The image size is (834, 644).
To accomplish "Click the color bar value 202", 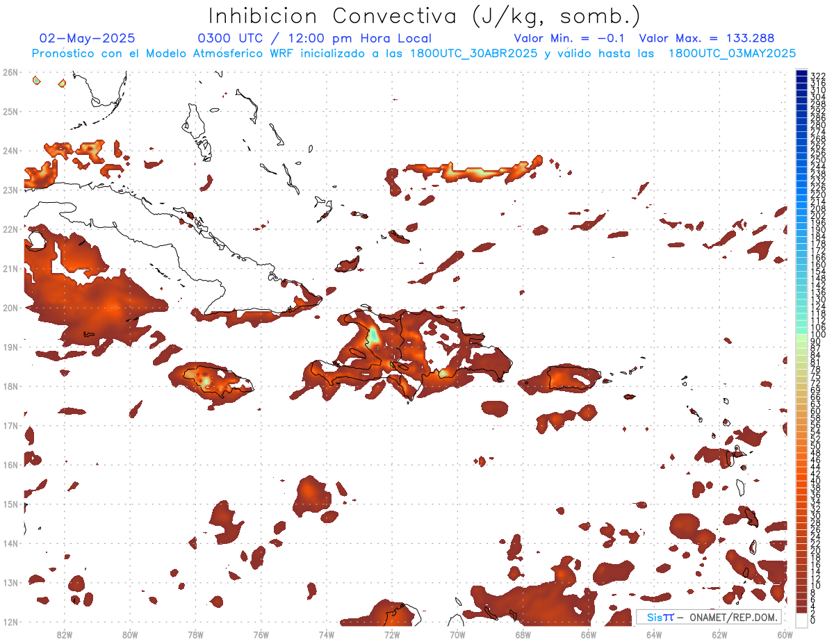I will click(x=818, y=215).
